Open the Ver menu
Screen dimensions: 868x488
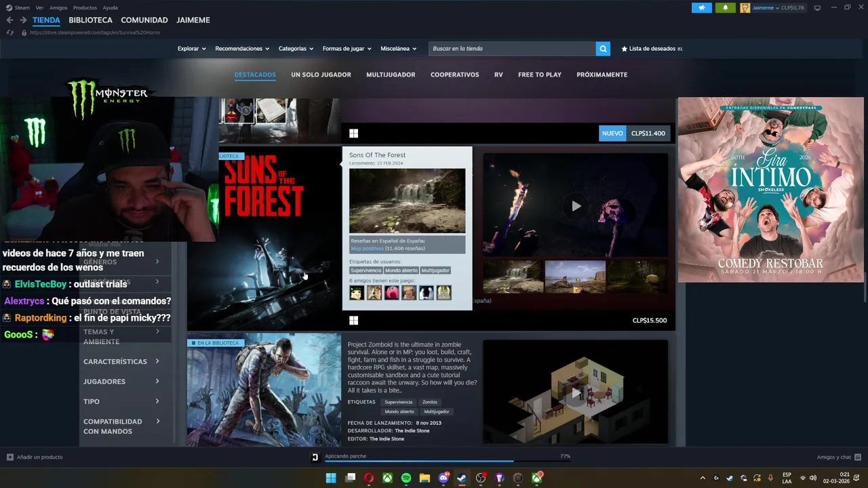[x=39, y=8]
